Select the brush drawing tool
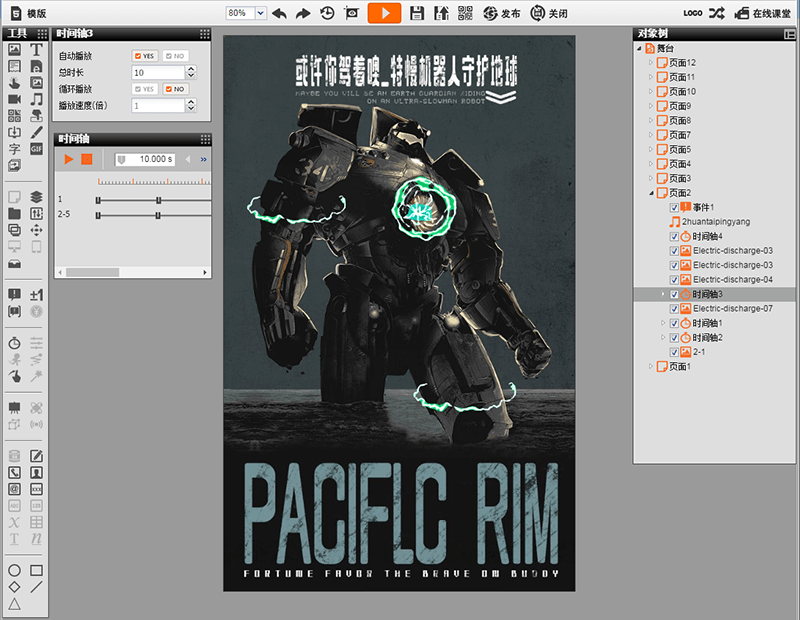The height and width of the screenshot is (620, 800). click(x=37, y=132)
